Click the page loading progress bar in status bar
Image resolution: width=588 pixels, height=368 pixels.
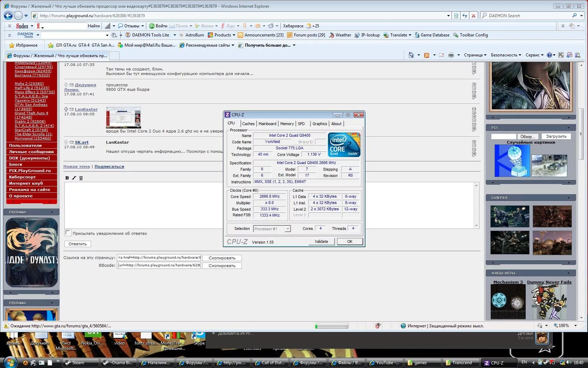(331, 326)
